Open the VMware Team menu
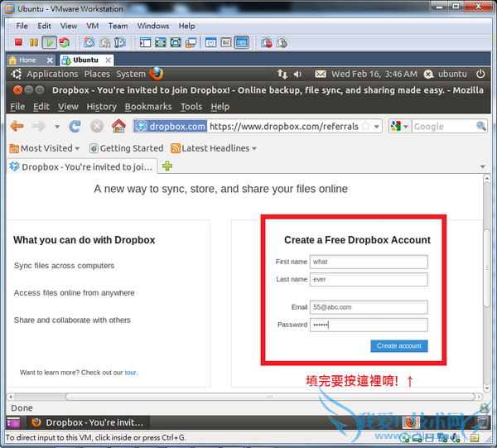Viewport: 497px width, 448px height. pyautogui.click(x=118, y=26)
